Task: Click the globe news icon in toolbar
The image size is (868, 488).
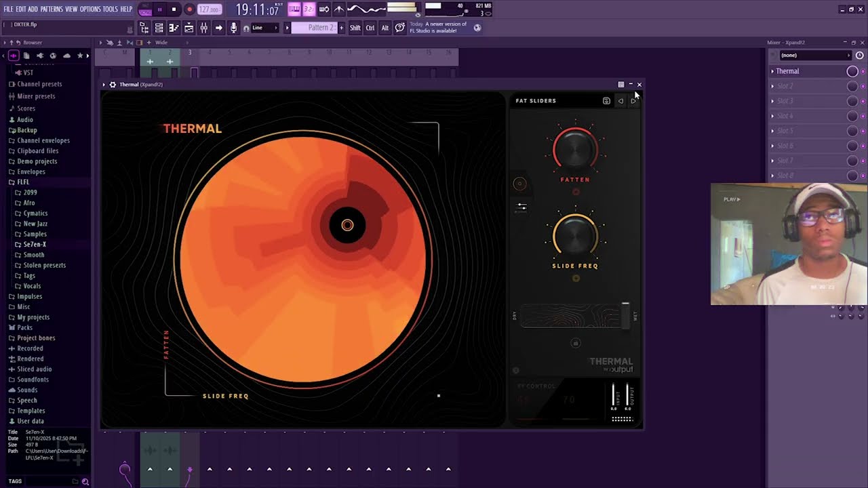Action: 477,28
